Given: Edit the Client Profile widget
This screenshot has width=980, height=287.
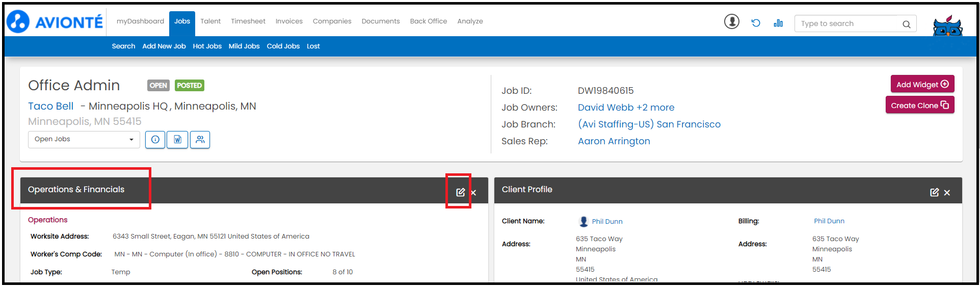Looking at the screenshot, I should click(934, 192).
